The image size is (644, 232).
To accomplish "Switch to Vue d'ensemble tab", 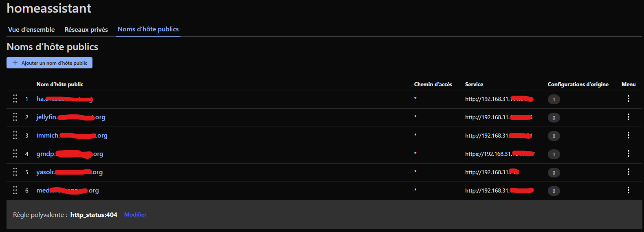I will [x=31, y=30].
